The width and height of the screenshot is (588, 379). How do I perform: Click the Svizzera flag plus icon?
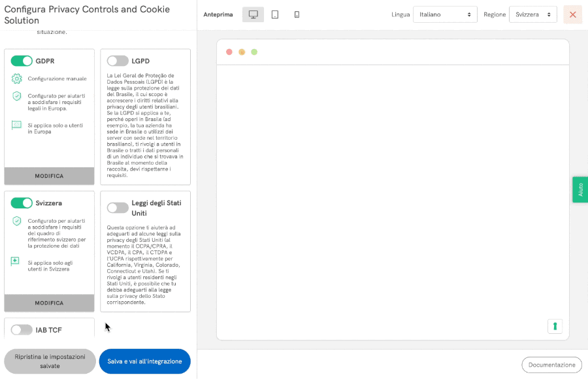point(16,261)
